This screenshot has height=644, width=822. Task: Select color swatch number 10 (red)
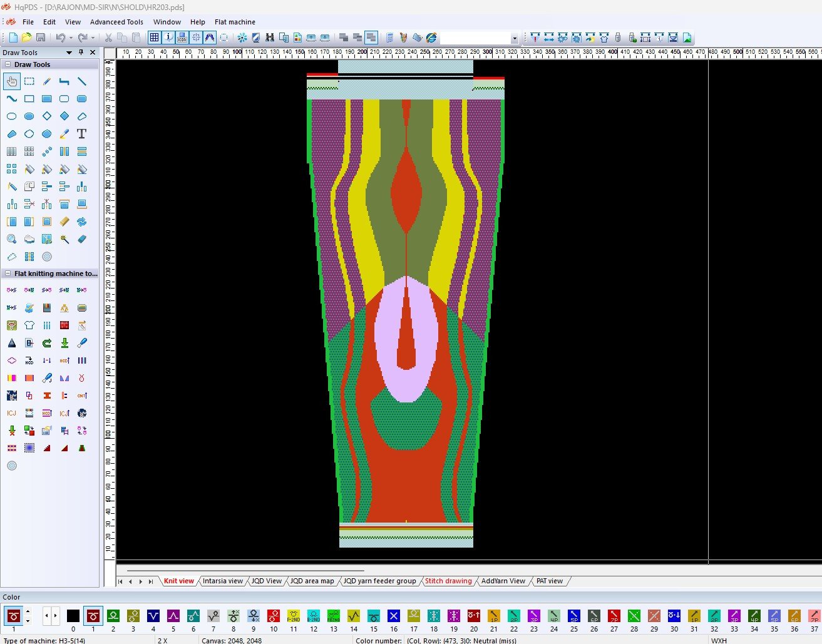click(274, 616)
